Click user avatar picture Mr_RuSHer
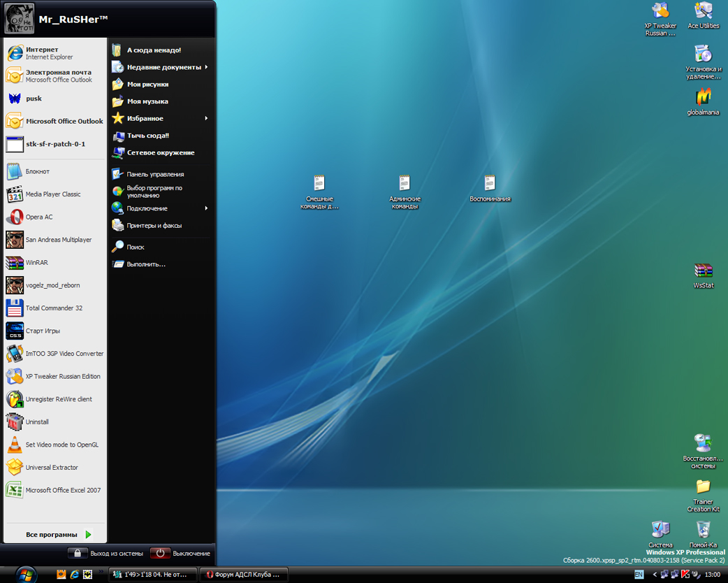This screenshot has height=583, width=728. coord(19,19)
